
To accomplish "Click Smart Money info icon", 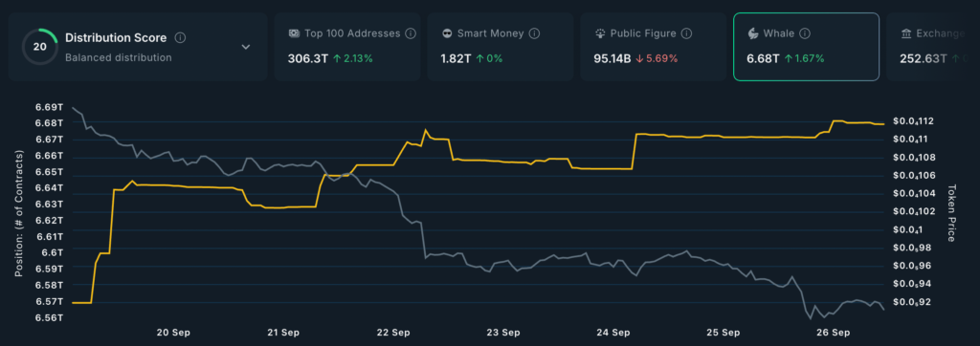I will click(x=534, y=33).
